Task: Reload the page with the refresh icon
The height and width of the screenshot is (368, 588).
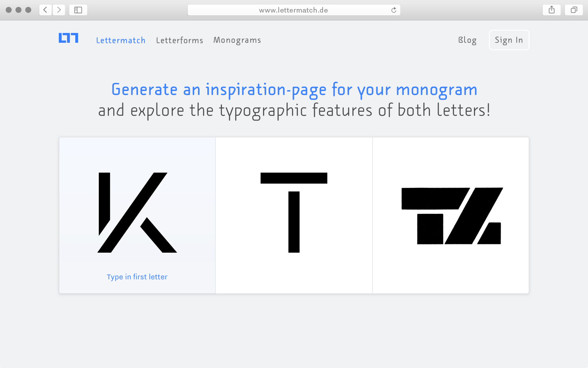Action: (394, 10)
